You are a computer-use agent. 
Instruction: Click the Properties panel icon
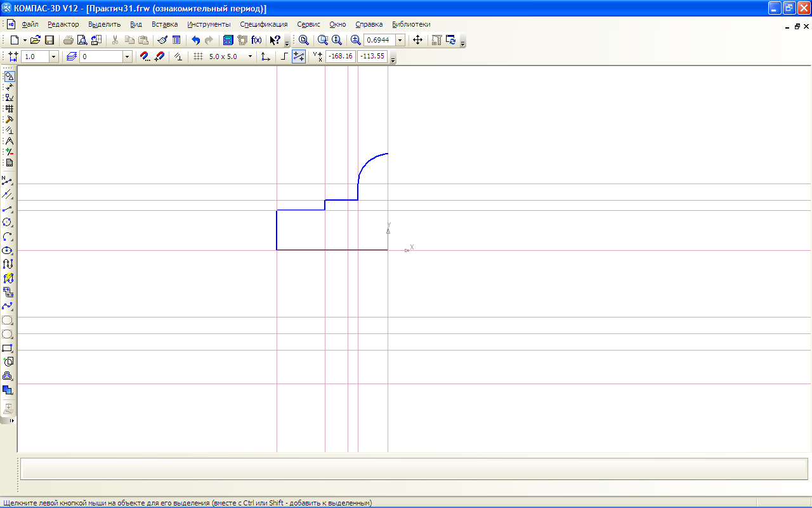(x=176, y=40)
